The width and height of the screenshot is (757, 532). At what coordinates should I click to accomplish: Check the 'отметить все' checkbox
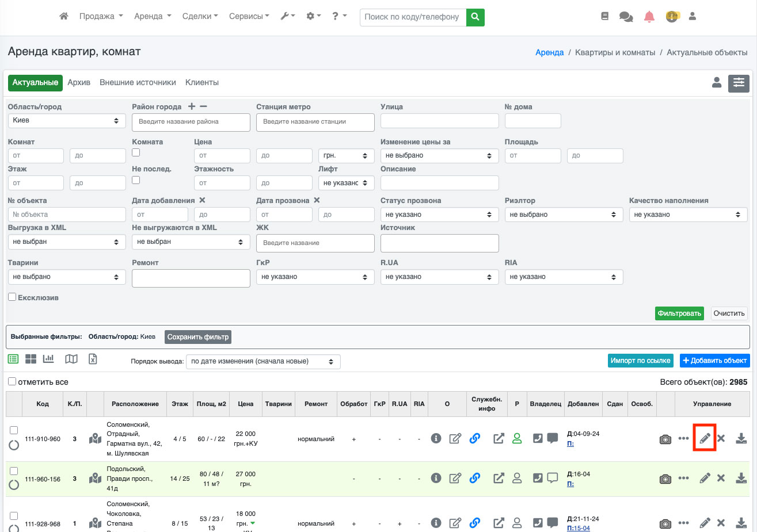[x=12, y=382]
